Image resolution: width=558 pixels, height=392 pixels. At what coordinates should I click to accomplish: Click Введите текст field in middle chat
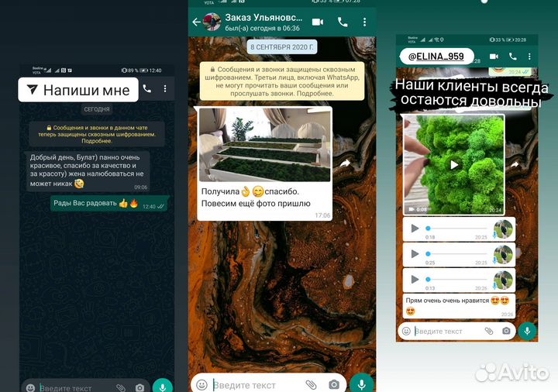coord(256,384)
